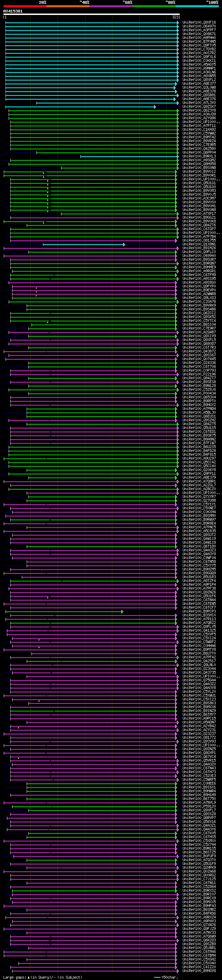Select the UniRef100_A9RGR1 label
The image size is (222, 980).
click(199, 271)
